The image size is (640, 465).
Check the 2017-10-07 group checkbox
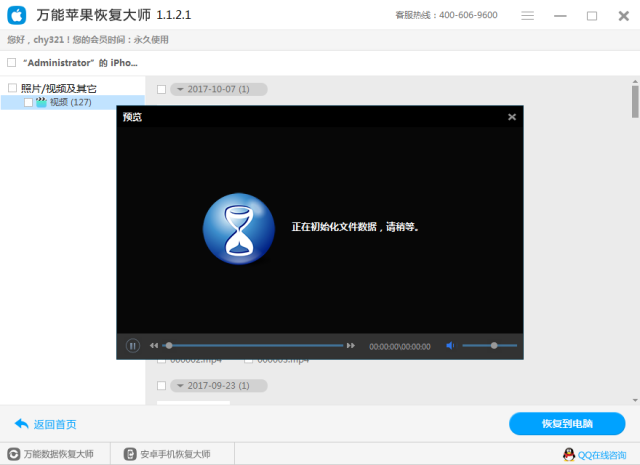pos(162,89)
